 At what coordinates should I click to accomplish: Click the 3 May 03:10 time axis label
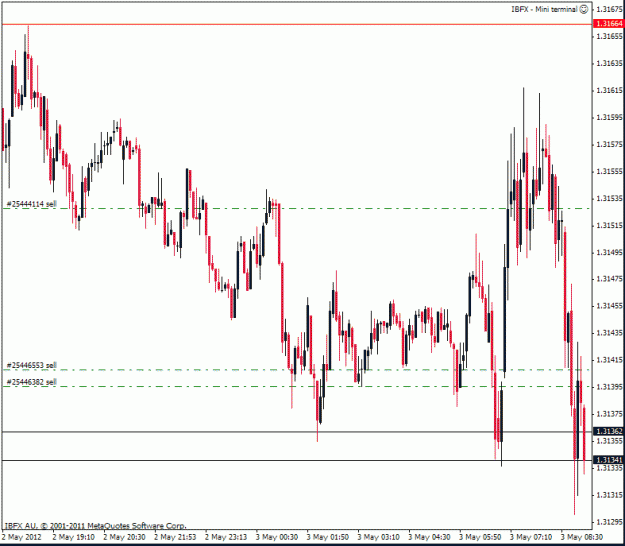tap(378, 537)
